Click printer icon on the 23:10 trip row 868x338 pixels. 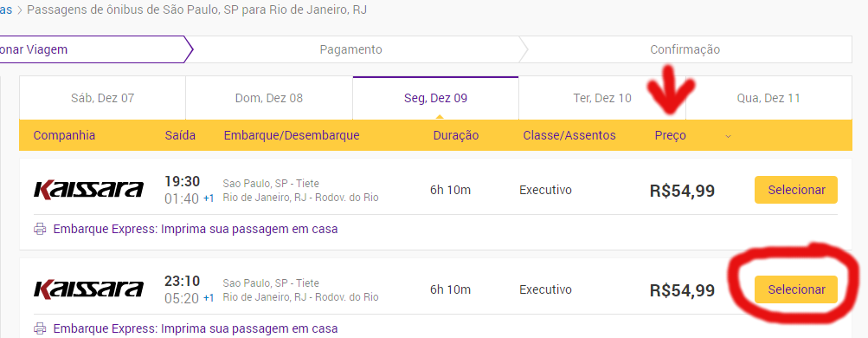pyautogui.click(x=40, y=328)
